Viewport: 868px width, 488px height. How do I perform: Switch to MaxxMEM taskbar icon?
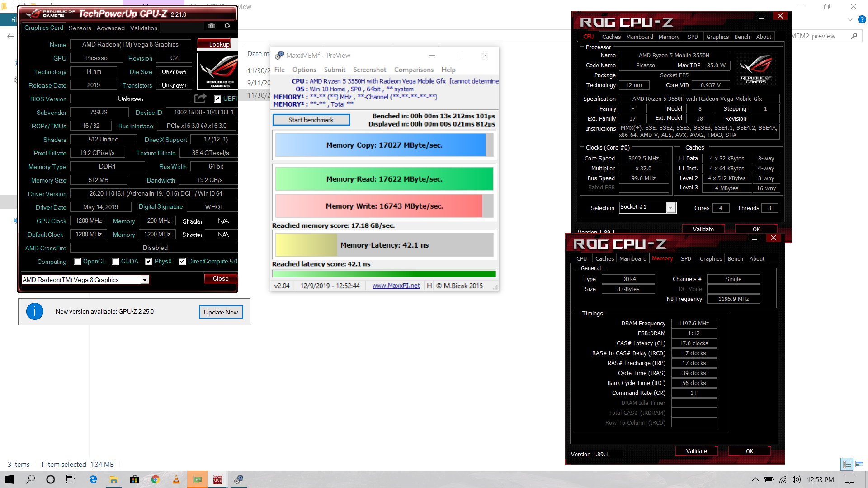(x=239, y=479)
